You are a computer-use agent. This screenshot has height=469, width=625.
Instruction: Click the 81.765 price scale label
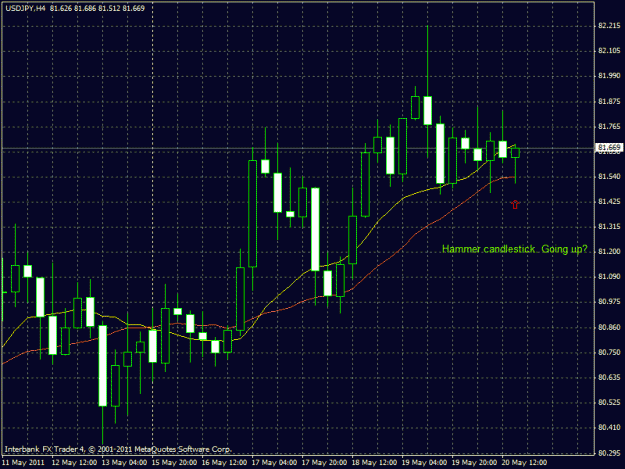click(x=609, y=127)
